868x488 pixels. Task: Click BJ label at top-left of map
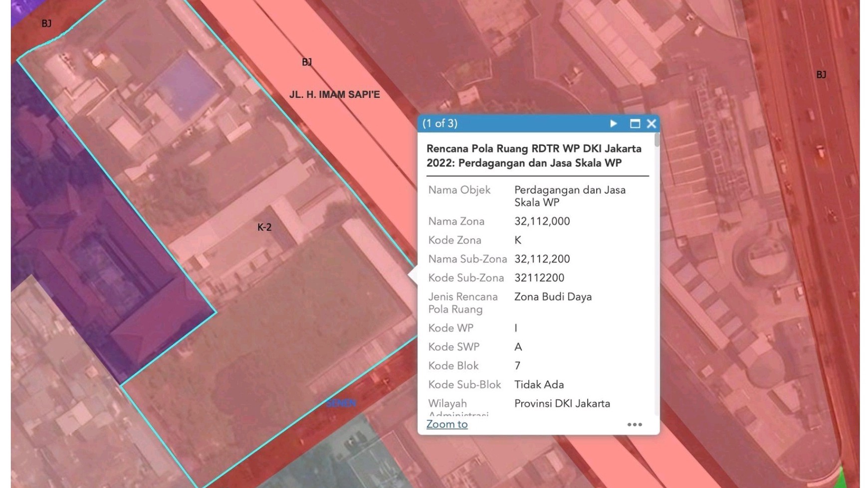click(x=46, y=23)
